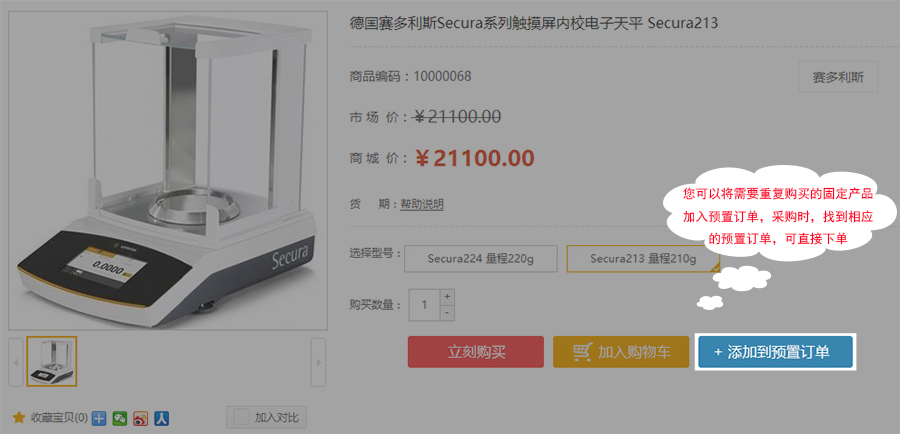
Task: Open the 赛多利斯 brand link
Action: coord(838,77)
